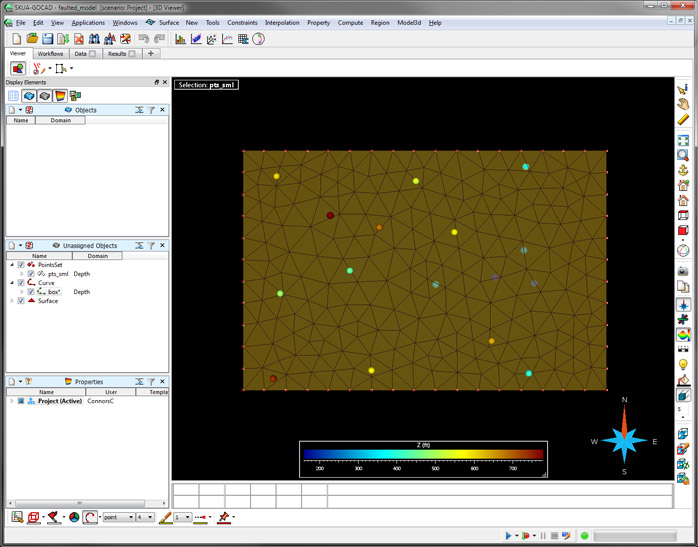Viewport: 698px width, 547px height.
Task: Toggle the pts_sml visibility checkbox
Action: click(x=31, y=274)
